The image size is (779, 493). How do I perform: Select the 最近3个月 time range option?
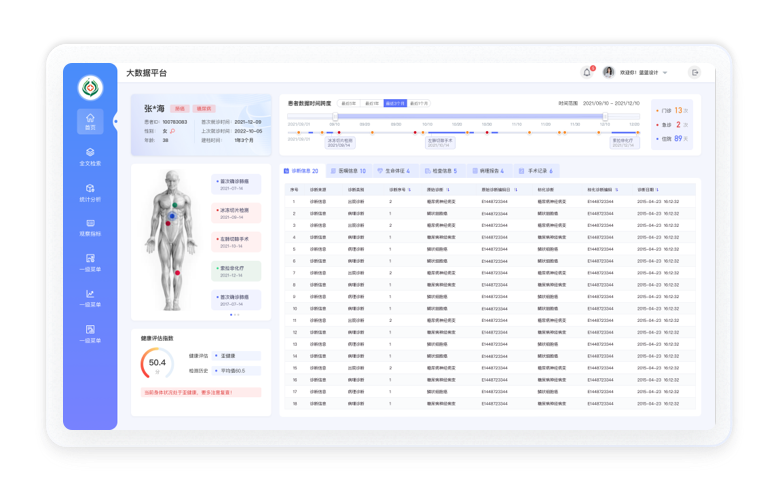pos(395,103)
